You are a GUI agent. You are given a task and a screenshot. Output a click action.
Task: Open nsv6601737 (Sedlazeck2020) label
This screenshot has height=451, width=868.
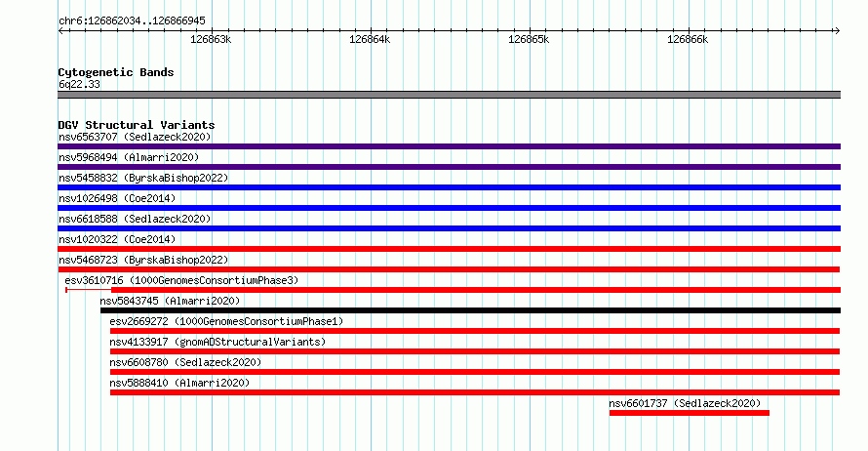tap(685, 403)
